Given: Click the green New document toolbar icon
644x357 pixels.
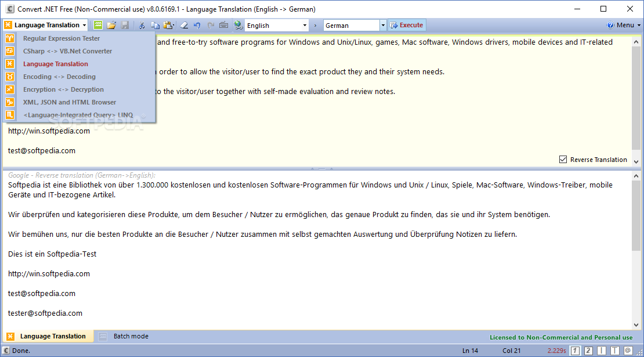Looking at the screenshot, I should point(97,25).
